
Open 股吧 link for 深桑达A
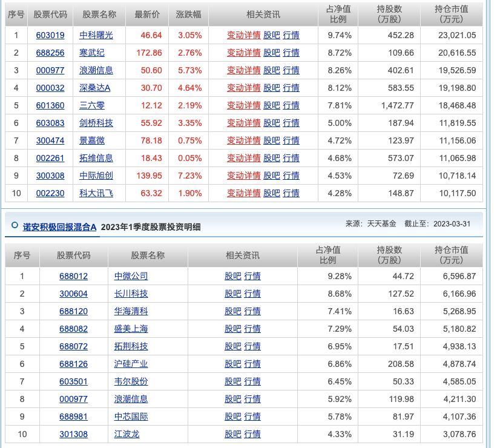tap(272, 88)
